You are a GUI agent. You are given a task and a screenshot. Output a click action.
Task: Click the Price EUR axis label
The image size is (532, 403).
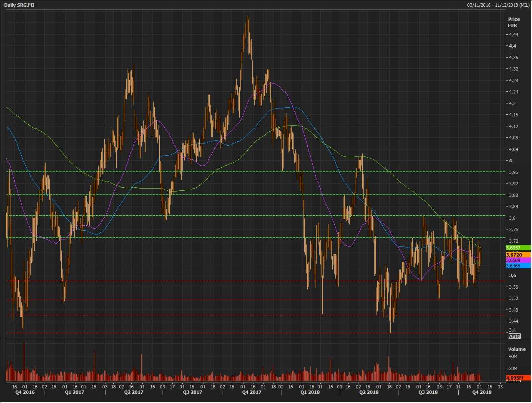(x=514, y=22)
